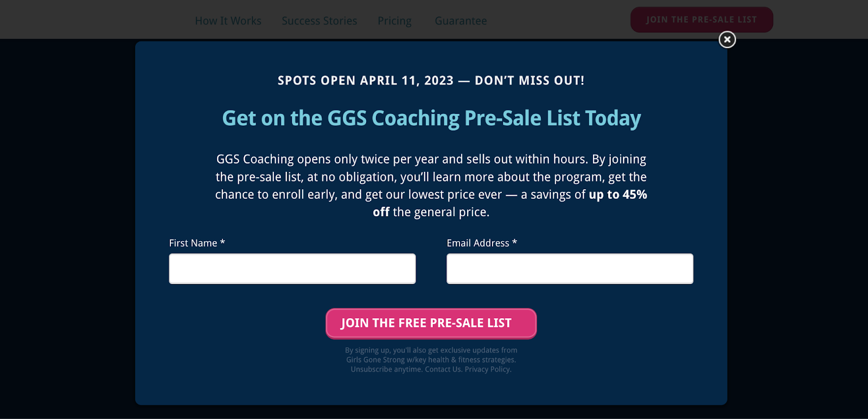Submit with Join the Free Pre-Sale List button

pyautogui.click(x=431, y=323)
